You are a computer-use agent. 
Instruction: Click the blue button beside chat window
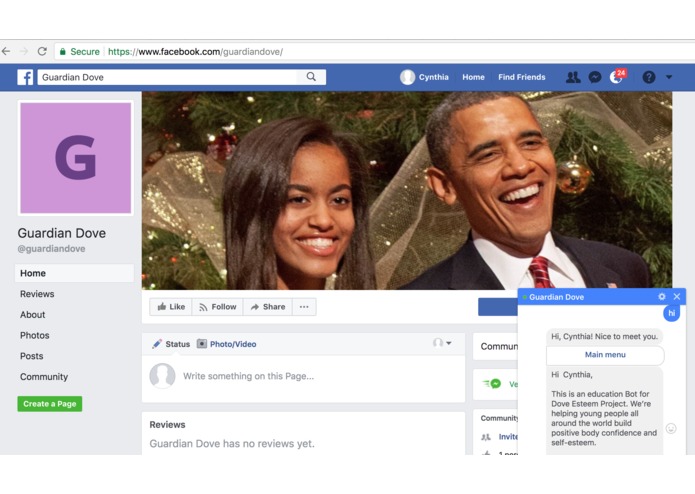point(498,307)
